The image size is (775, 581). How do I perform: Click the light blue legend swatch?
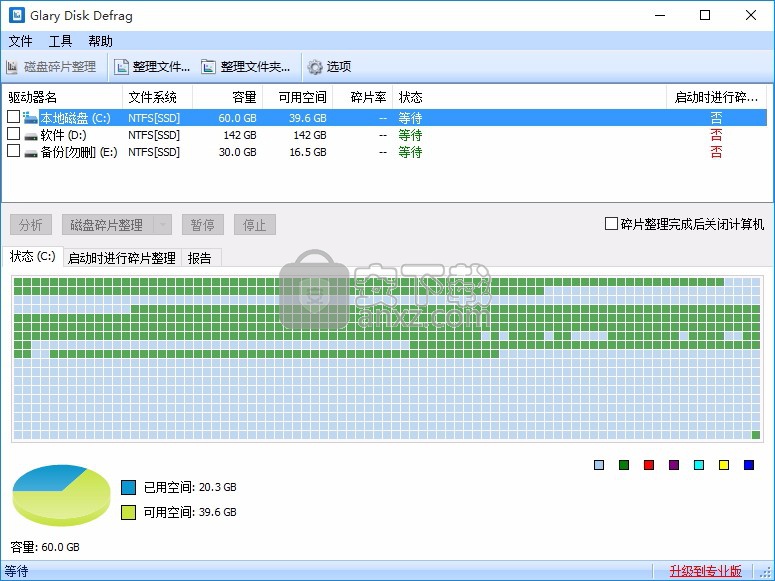point(599,465)
